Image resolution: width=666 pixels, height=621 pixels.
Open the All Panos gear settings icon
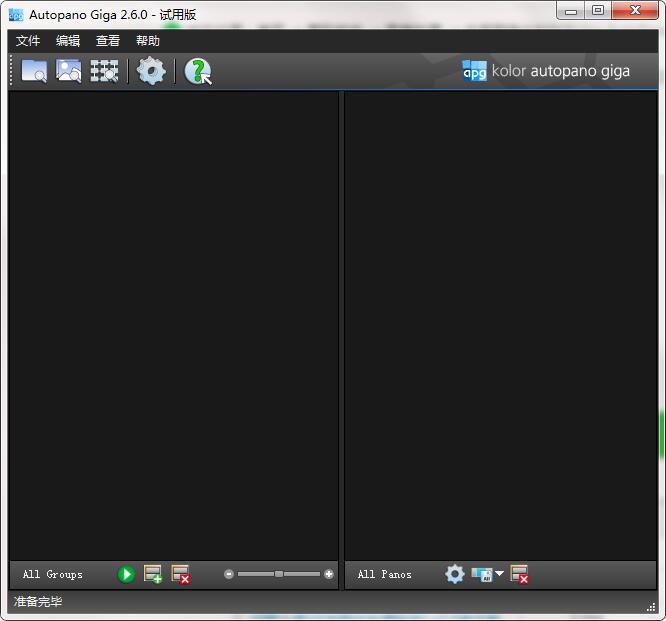[455, 574]
